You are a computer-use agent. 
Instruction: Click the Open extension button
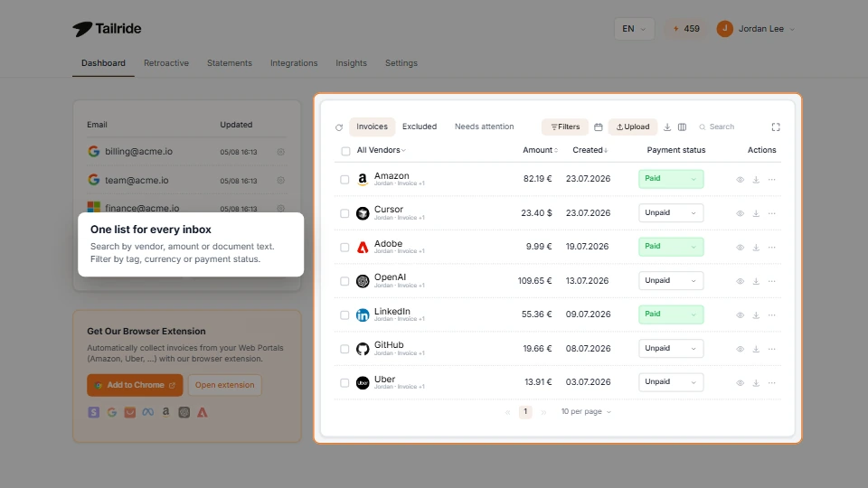225,385
